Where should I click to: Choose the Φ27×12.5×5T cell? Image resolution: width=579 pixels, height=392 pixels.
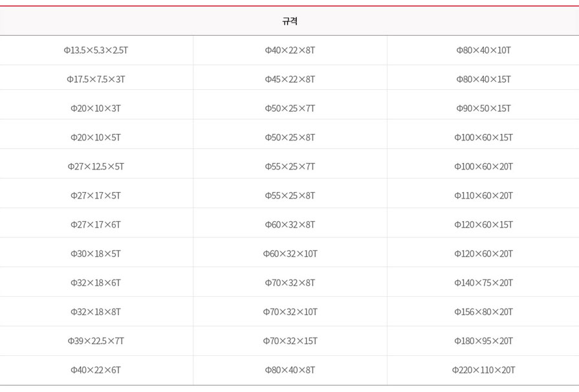point(96,166)
